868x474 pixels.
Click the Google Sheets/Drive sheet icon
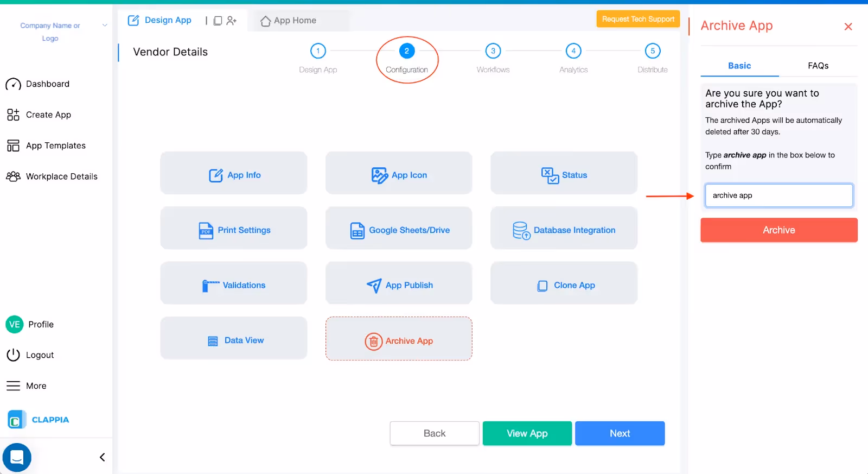358,231
